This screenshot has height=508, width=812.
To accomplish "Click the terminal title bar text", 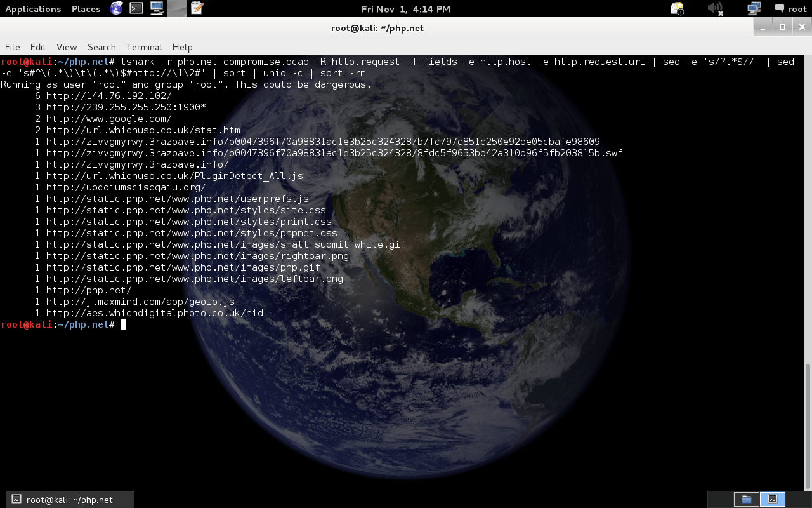I will click(377, 28).
